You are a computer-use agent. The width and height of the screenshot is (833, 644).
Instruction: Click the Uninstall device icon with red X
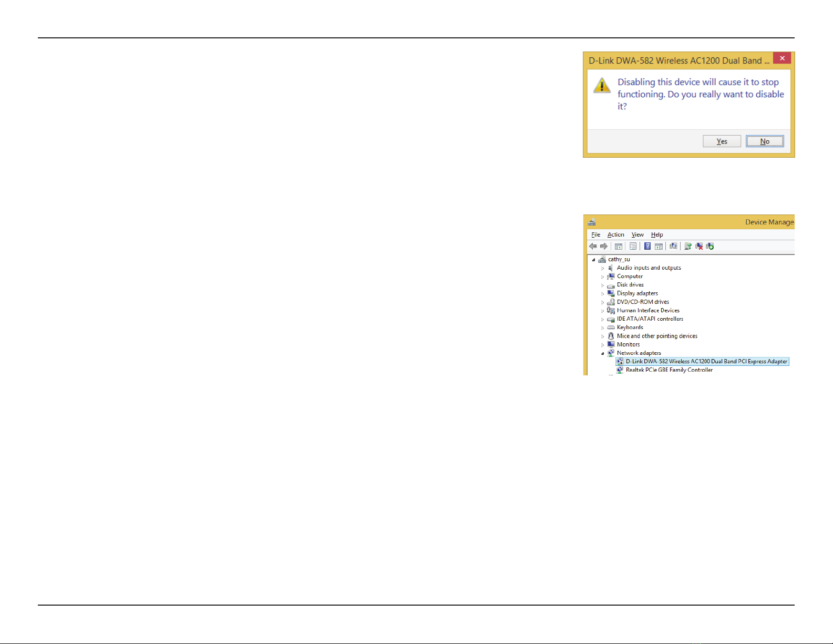[x=699, y=246]
